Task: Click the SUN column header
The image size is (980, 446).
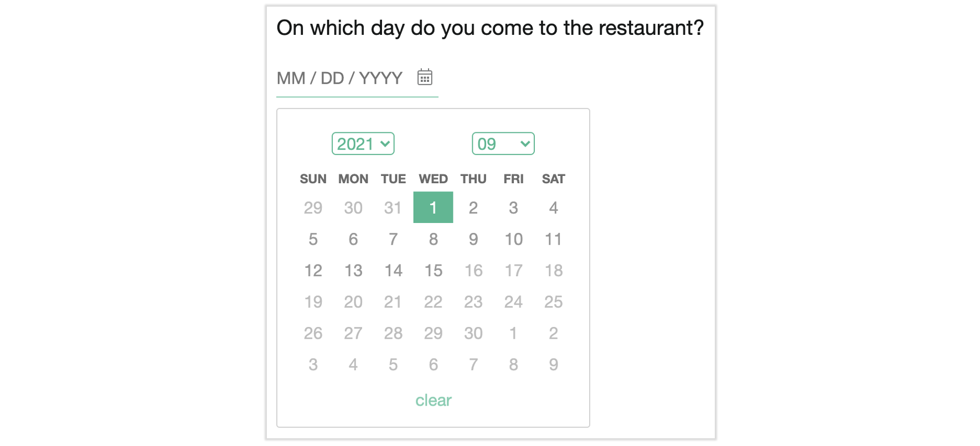Action: (313, 178)
